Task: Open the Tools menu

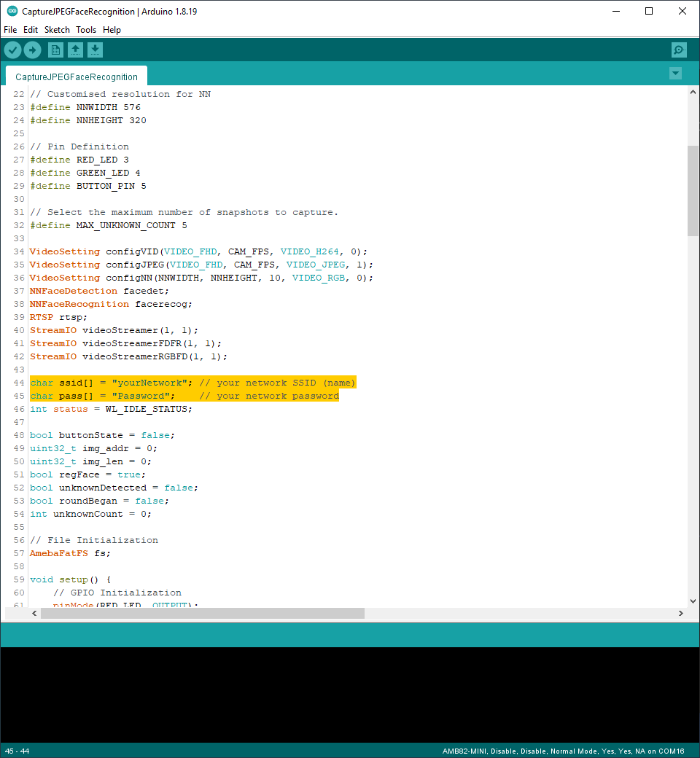Action: tap(86, 30)
